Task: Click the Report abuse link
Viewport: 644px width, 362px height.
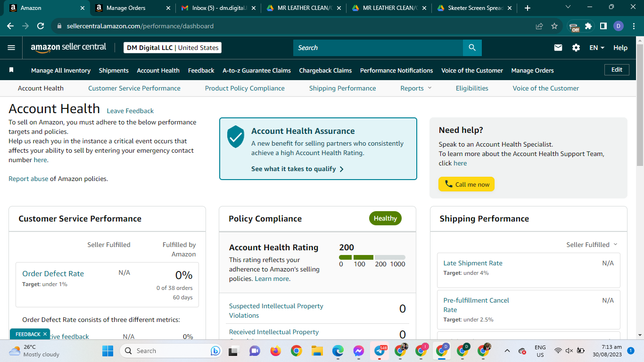Action: (28, 179)
